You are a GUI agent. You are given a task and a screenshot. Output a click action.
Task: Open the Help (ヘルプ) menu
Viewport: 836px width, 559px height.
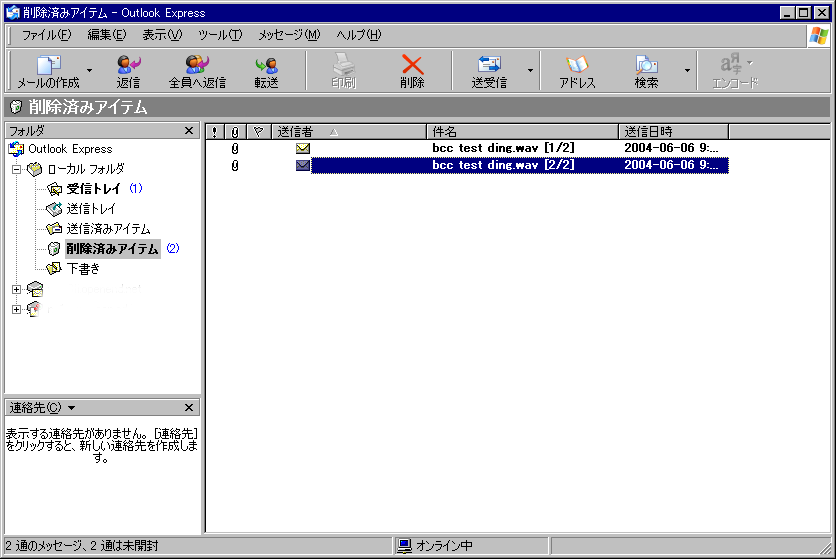358,35
